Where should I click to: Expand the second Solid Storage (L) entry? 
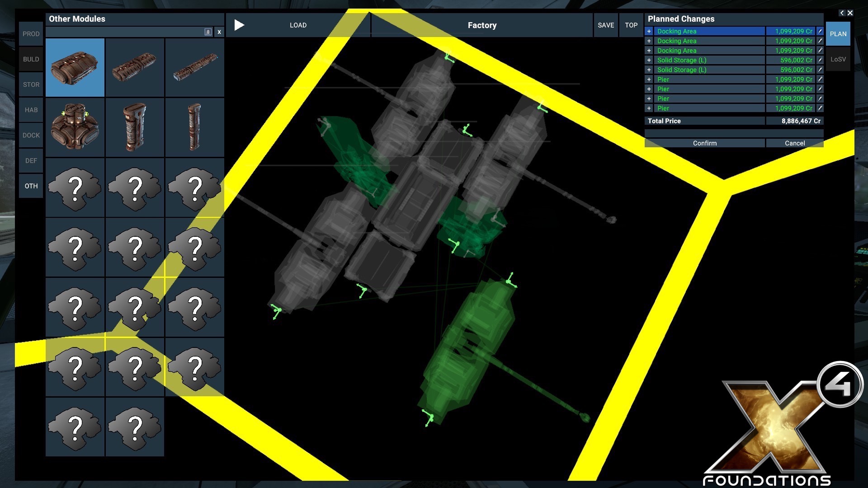(649, 70)
